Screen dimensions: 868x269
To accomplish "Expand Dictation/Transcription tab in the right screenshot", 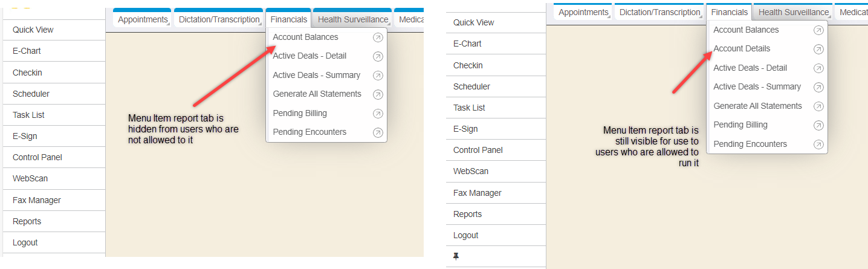I will tap(659, 12).
